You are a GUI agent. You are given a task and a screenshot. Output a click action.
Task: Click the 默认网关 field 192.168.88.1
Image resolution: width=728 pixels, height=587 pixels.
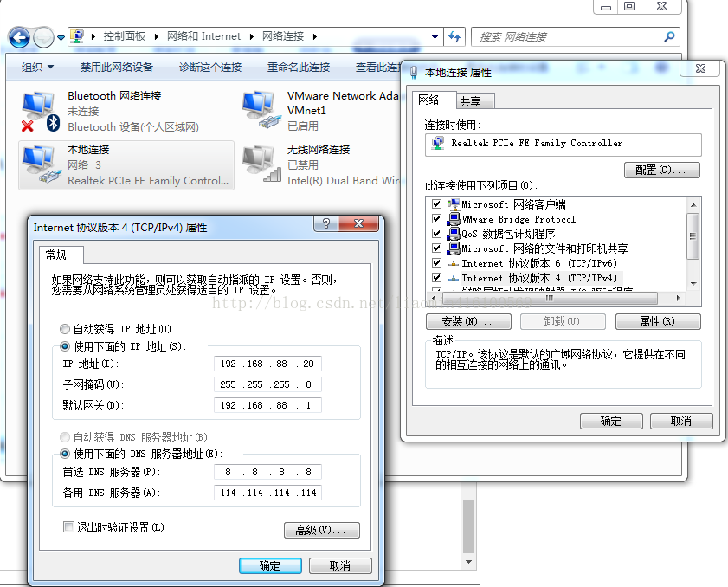click(x=267, y=405)
